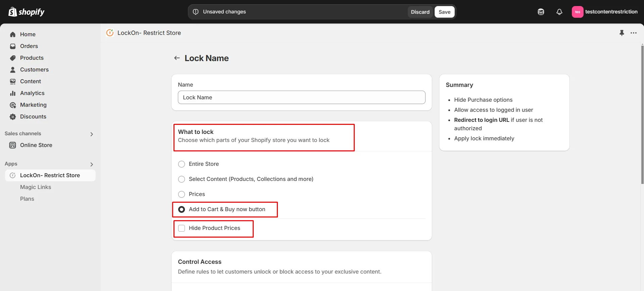Click the LockOn sidebar app icon

13,175
